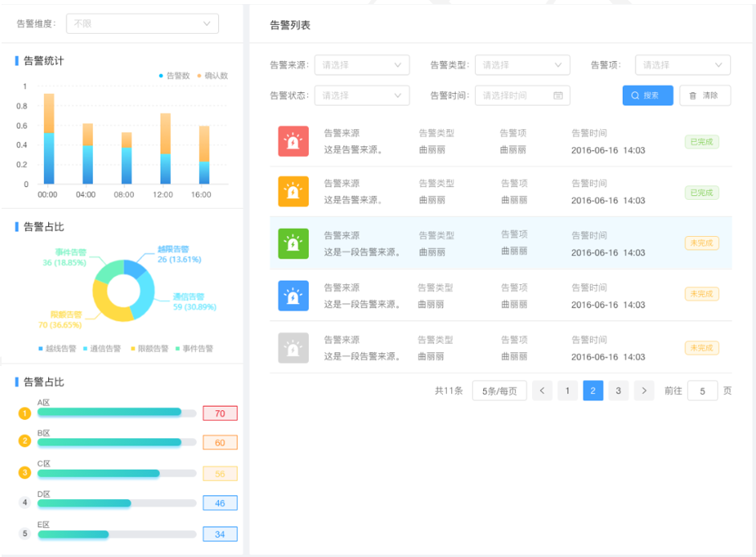Select page 3 in pagination
This screenshot has width=756, height=557.
(618, 391)
